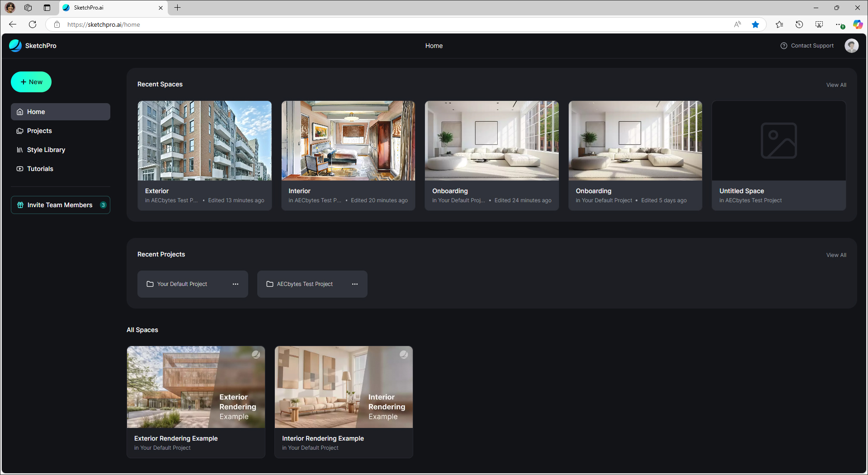Screen dimensions: 868x475
Task: Reload the page with the refresh icon
Action: coord(33,24)
